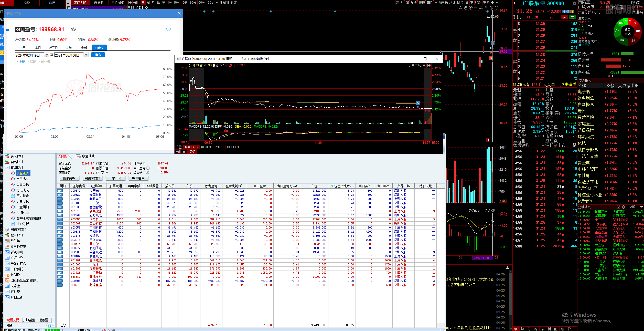Click the play replay icon above chart
The height and width of the screenshot is (331, 644).
pyautogui.click(x=471, y=8)
